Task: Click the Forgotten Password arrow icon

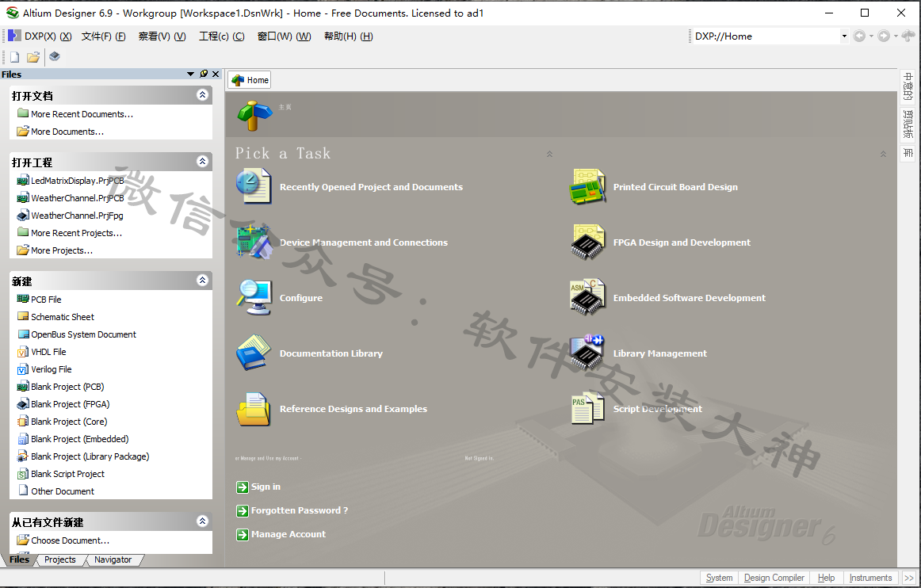Action: click(243, 511)
